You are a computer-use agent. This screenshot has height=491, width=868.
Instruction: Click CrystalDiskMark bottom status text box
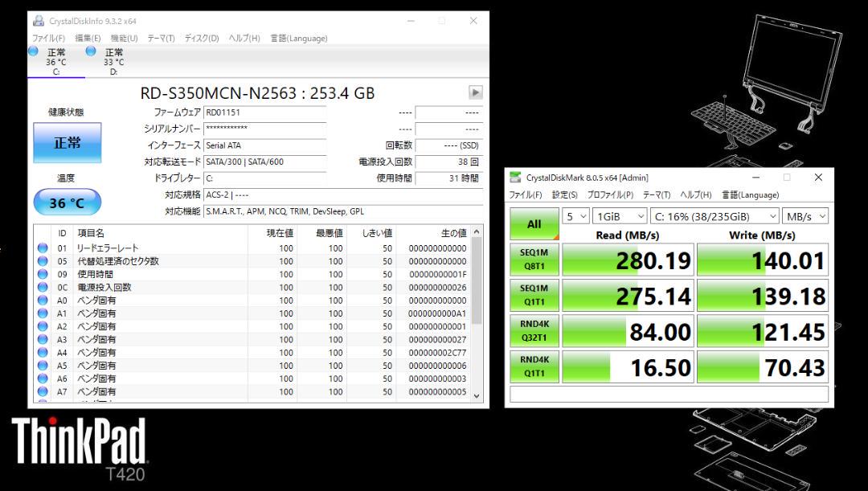tap(669, 394)
